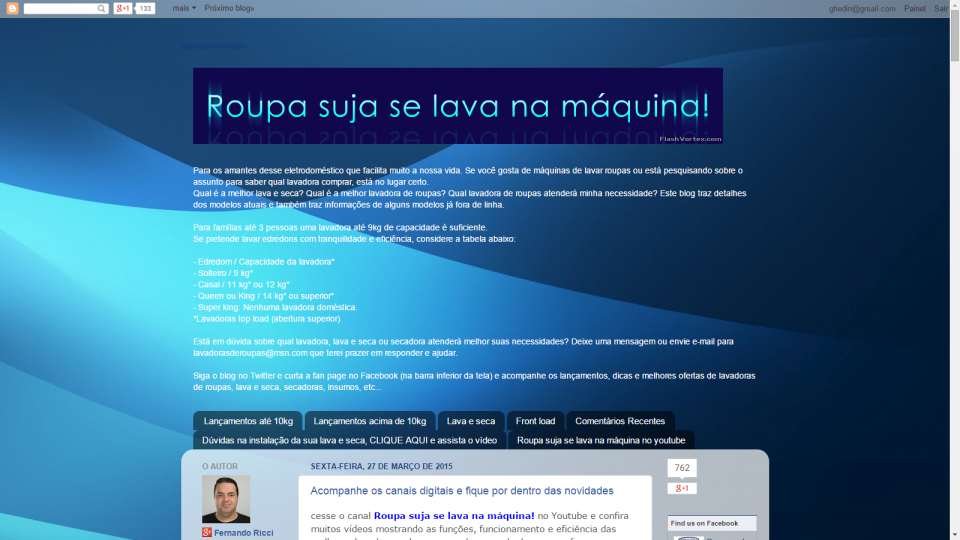Click the Google +1 button in the top navbar
The image size is (960, 540).
tap(122, 8)
